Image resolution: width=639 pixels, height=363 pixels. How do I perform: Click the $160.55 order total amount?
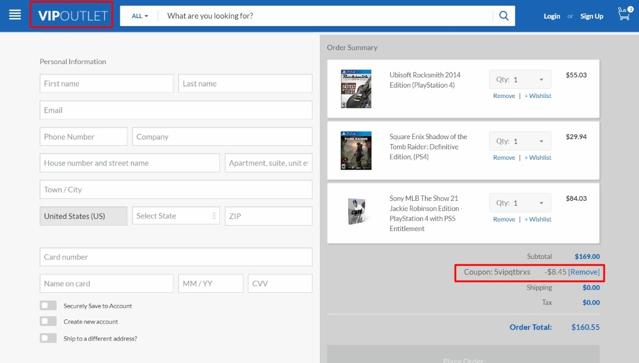[x=585, y=327]
